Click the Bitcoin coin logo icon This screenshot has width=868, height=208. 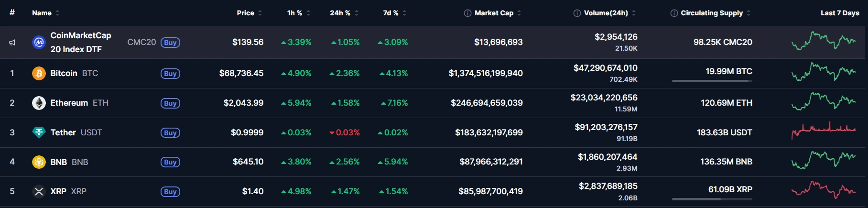coord(39,73)
